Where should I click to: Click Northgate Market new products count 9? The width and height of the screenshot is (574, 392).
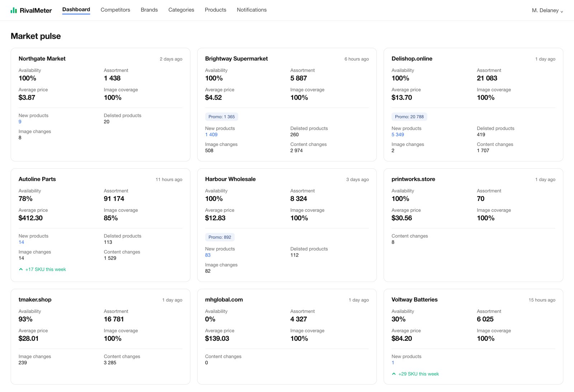(20, 122)
